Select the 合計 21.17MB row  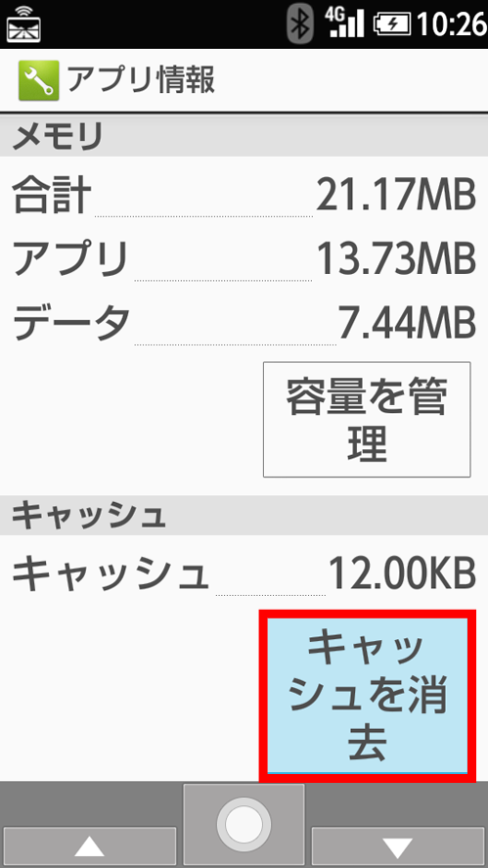click(244, 196)
